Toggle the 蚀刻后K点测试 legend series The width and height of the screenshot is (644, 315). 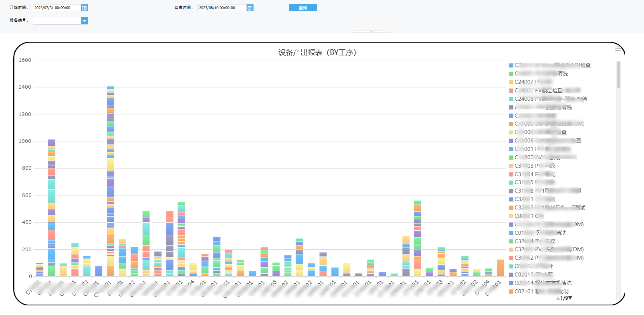tap(547, 207)
